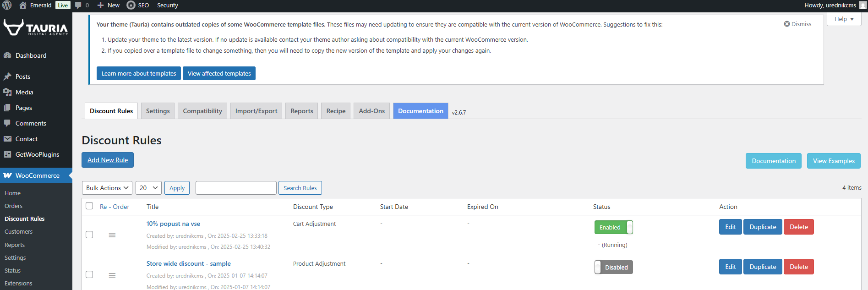868x290 pixels.
Task: Click the Live status badge
Action: coord(63,5)
